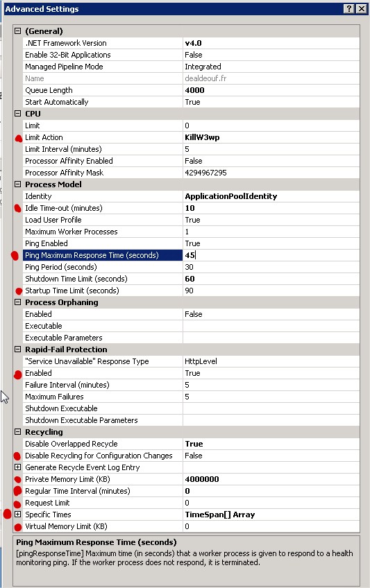Collapse the Rapid-Fail Protection section

point(17,349)
